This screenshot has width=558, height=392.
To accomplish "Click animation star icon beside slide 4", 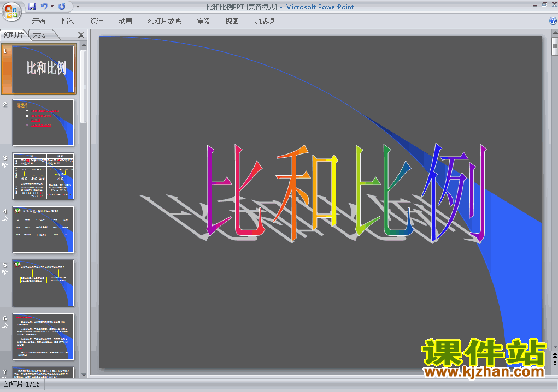I will tap(5, 218).
